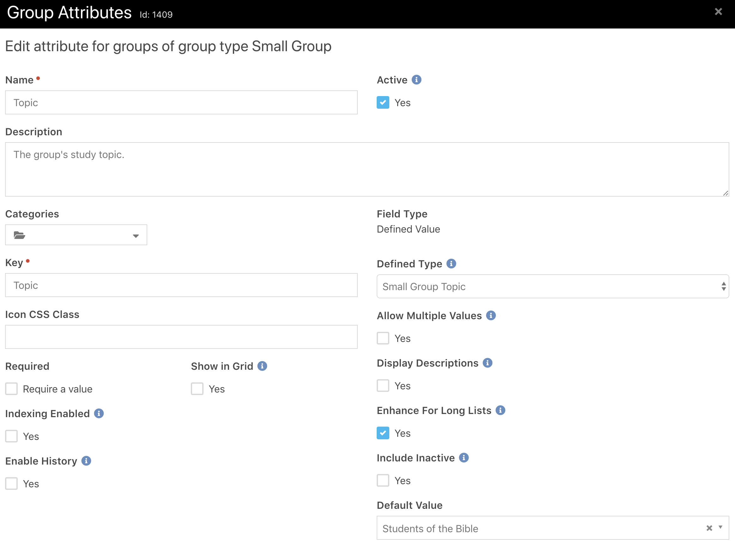
Task: Click the Enhance For Long Lists info icon
Action: [500, 410]
